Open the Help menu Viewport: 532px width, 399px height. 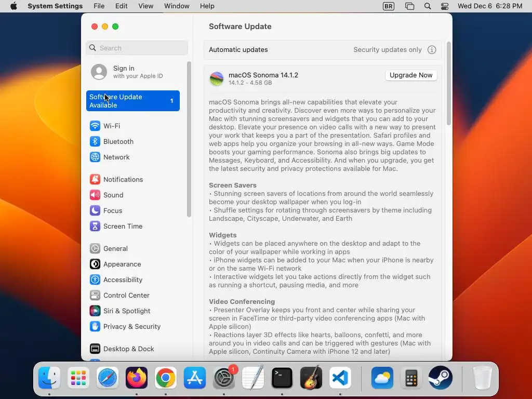click(x=207, y=6)
